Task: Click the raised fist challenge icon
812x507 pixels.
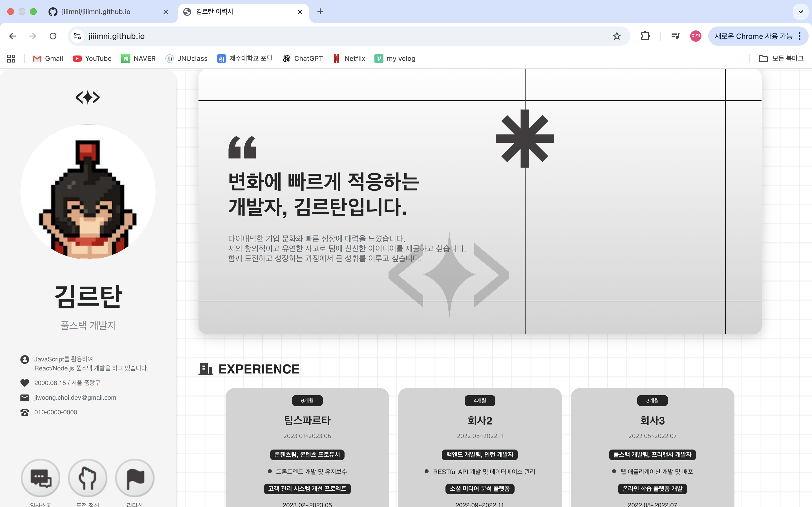Action: (x=88, y=478)
